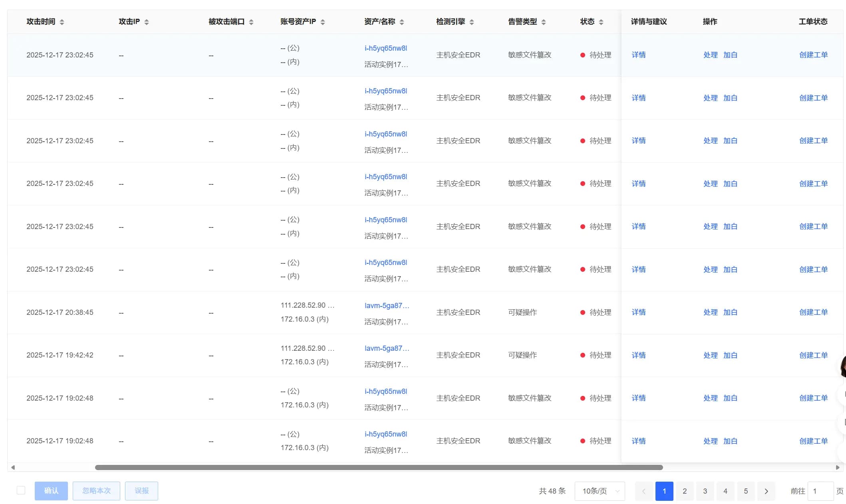Click 处理 on the 可疑操作 alert

point(711,312)
